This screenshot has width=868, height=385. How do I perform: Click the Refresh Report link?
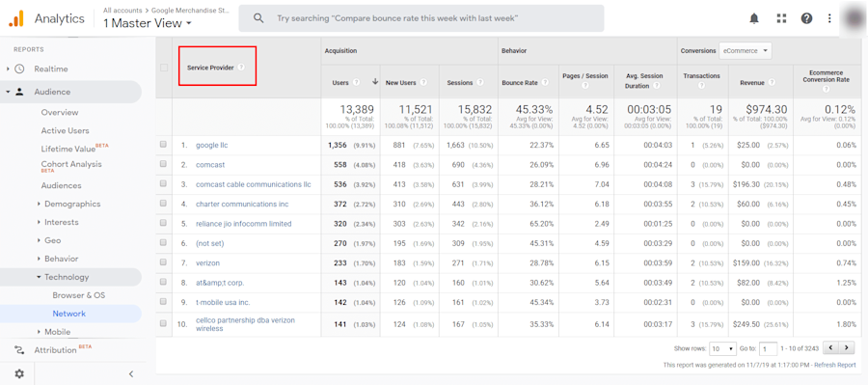835,365
